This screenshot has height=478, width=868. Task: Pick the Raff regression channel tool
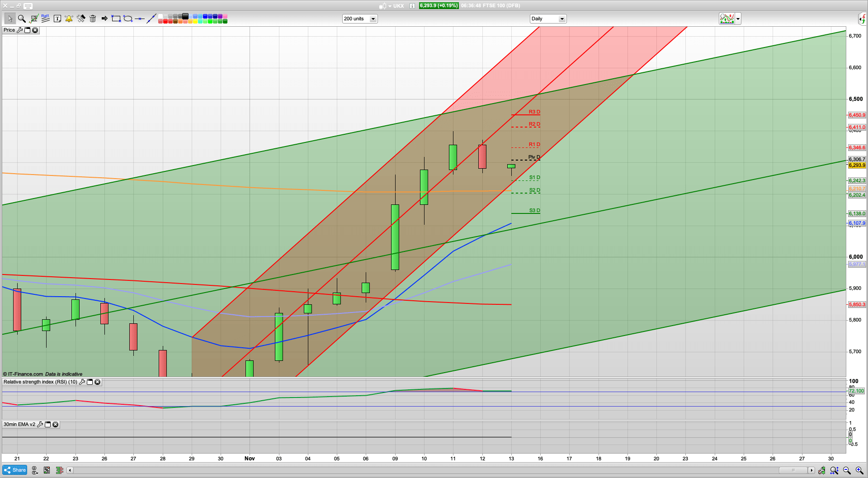coord(45,18)
